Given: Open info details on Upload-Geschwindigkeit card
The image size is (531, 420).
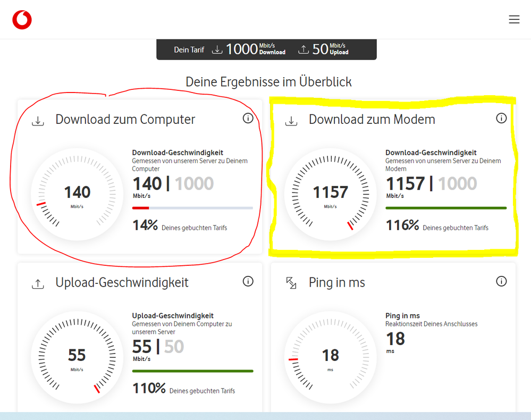Looking at the screenshot, I should click(x=248, y=281).
